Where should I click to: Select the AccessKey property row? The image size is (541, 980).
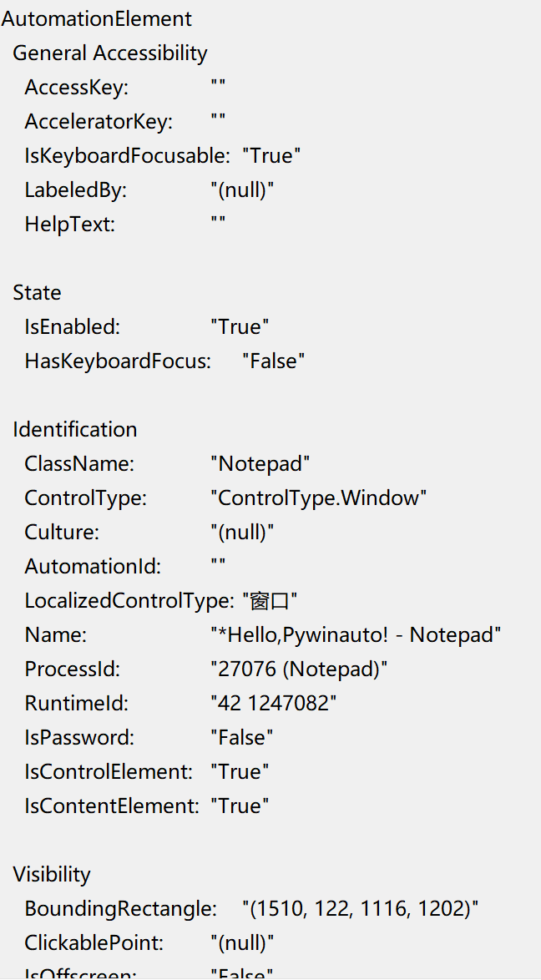click(125, 88)
